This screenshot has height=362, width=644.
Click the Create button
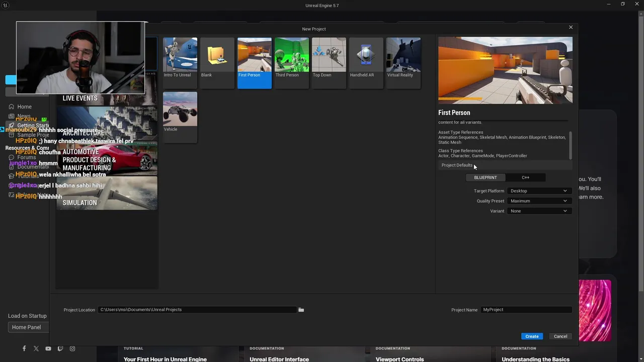pyautogui.click(x=532, y=336)
